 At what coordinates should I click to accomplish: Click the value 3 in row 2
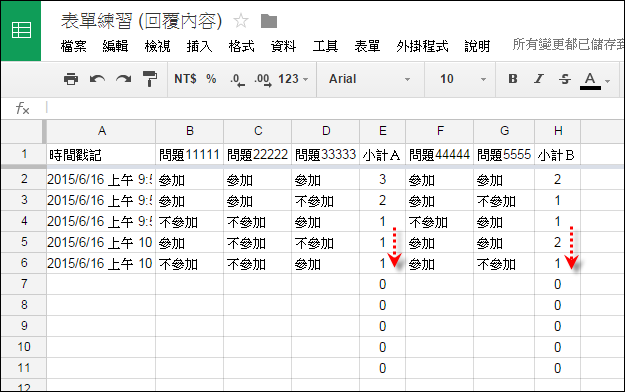pyautogui.click(x=383, y=179)
